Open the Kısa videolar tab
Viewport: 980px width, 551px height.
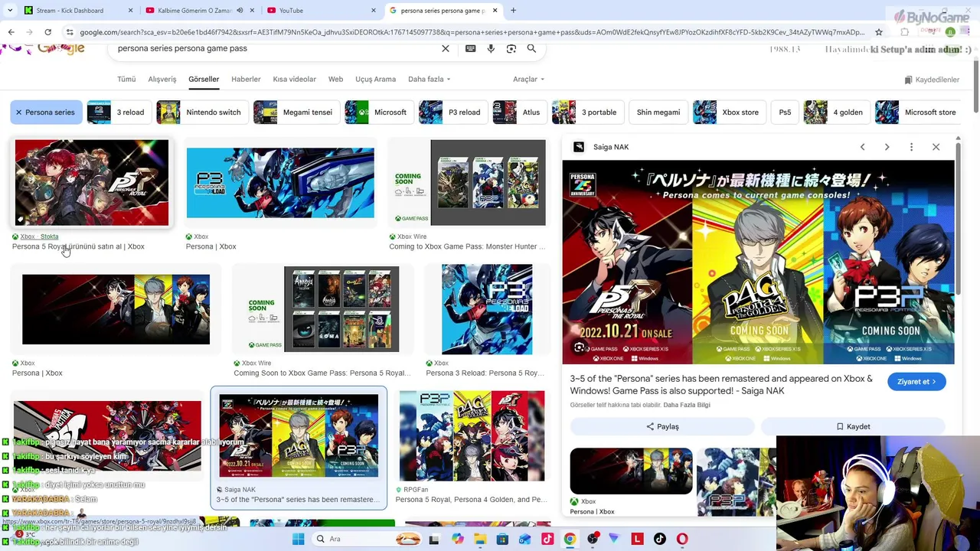(x=294, y=79)
